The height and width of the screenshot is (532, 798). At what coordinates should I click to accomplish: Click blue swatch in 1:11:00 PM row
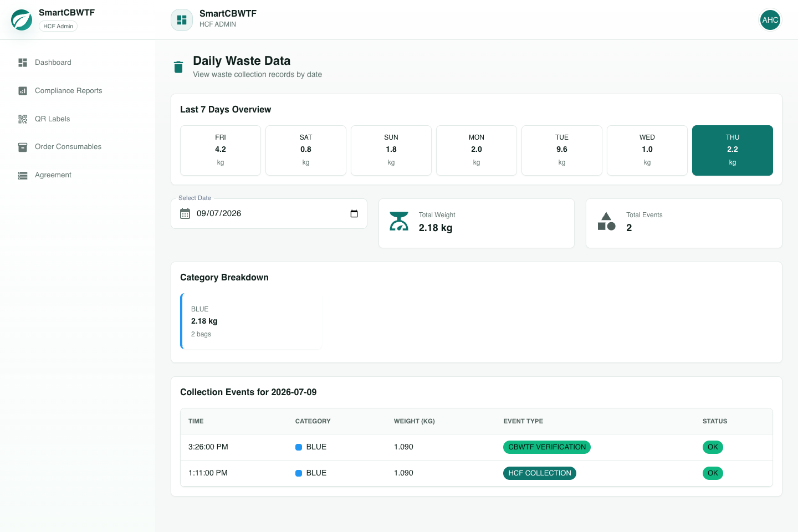[x=299, y=473]
